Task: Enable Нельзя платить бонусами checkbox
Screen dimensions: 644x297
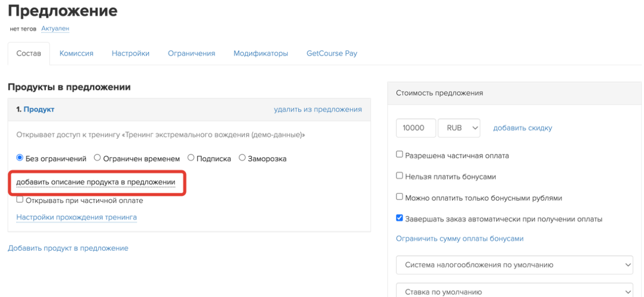Action: 399,176
